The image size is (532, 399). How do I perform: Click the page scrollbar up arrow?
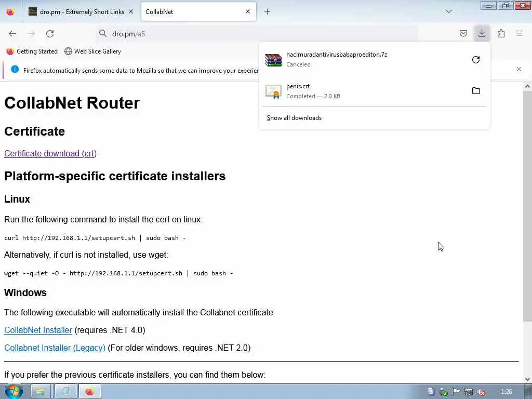coord(527,87)
